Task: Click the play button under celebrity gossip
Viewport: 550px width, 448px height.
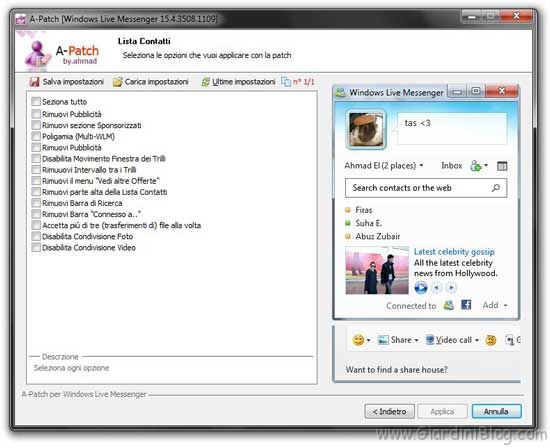Action: click(421, 288)
